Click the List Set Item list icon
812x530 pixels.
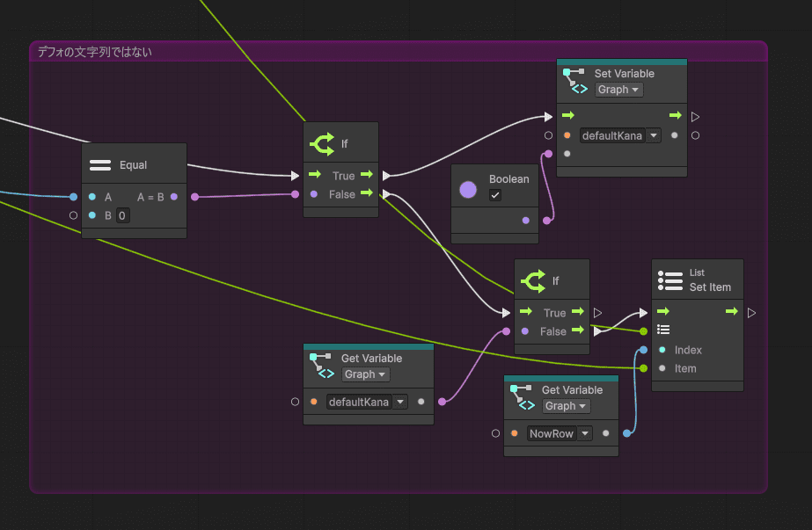(x=670, y=280)
